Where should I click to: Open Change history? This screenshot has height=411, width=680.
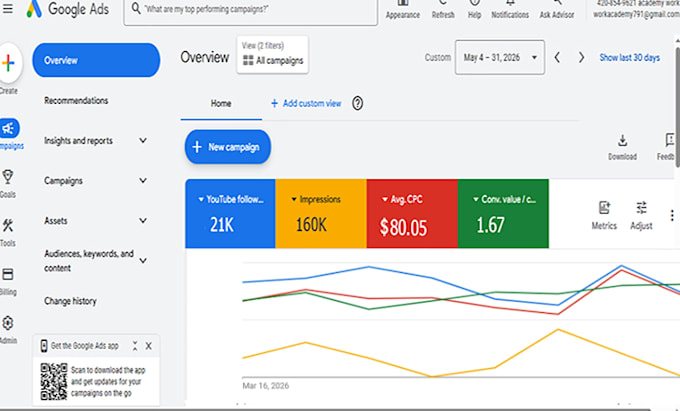(70, 301)
